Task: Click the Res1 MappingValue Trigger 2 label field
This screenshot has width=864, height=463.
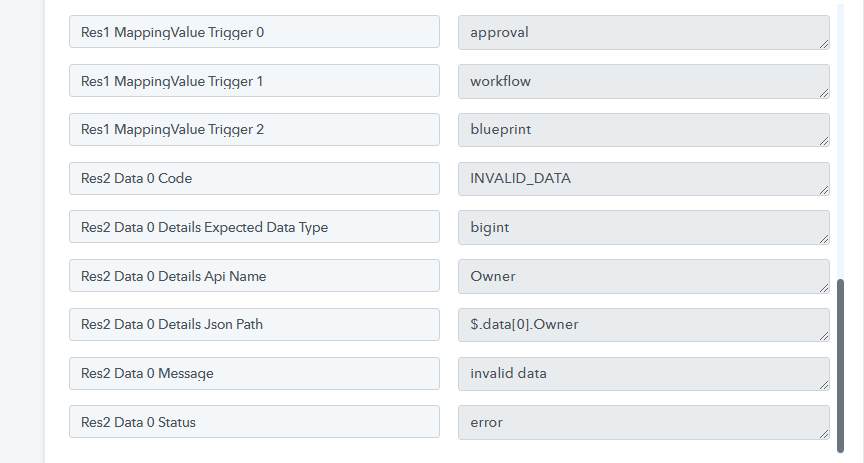Action: 254,130
